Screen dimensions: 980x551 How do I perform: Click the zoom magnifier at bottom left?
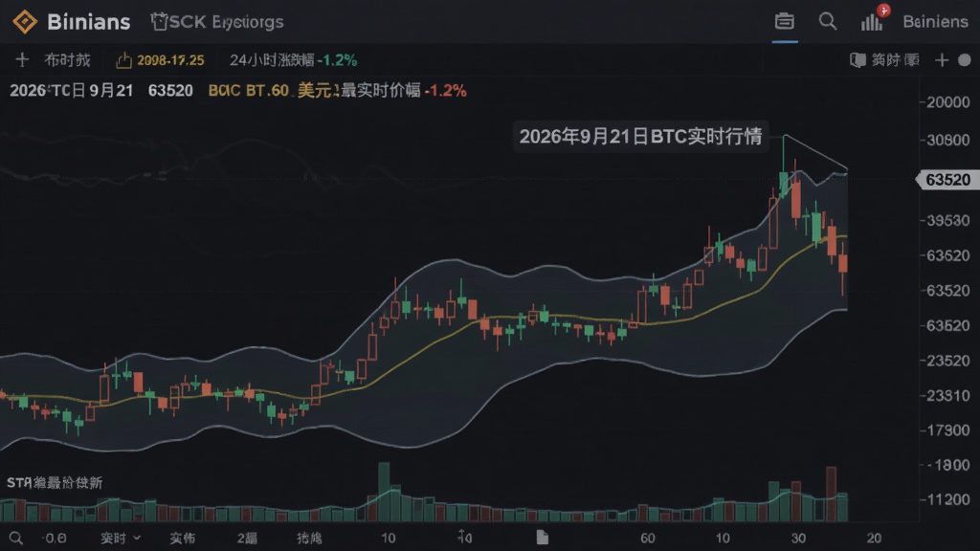15,538
